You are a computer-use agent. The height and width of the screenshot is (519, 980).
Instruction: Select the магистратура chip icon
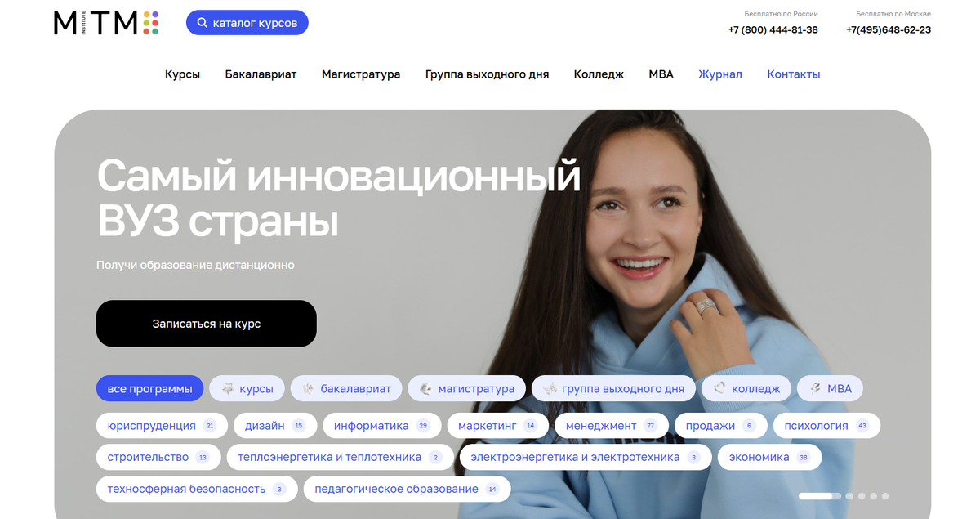pos(425,388)
